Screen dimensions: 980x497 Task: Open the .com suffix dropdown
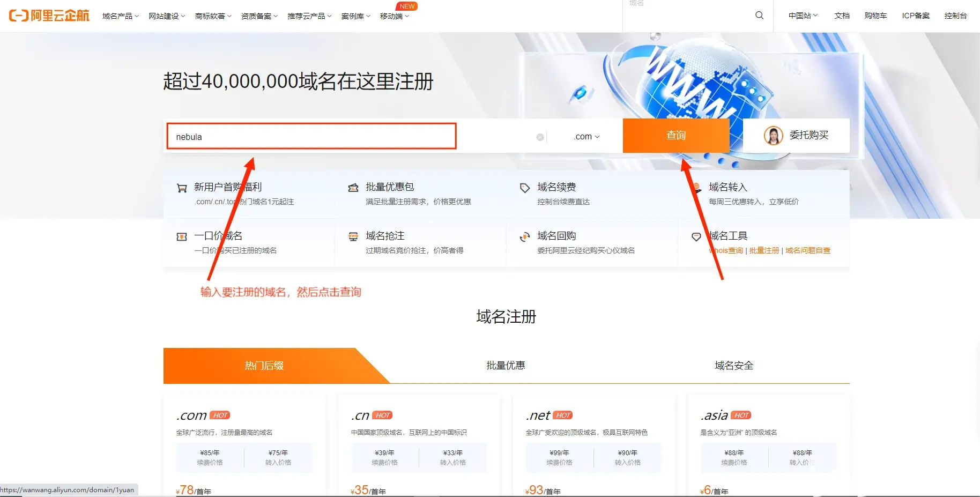coord(586,137)
